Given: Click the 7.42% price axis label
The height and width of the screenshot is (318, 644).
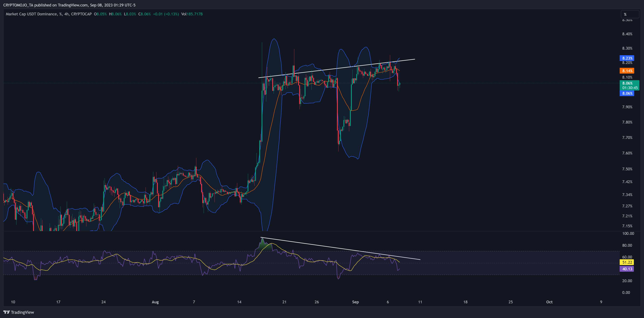Looking at the screenshot, I should 627,182.
